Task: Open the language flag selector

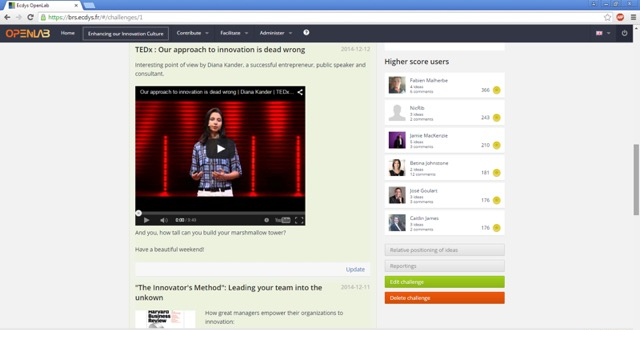Action: point(603,33)
